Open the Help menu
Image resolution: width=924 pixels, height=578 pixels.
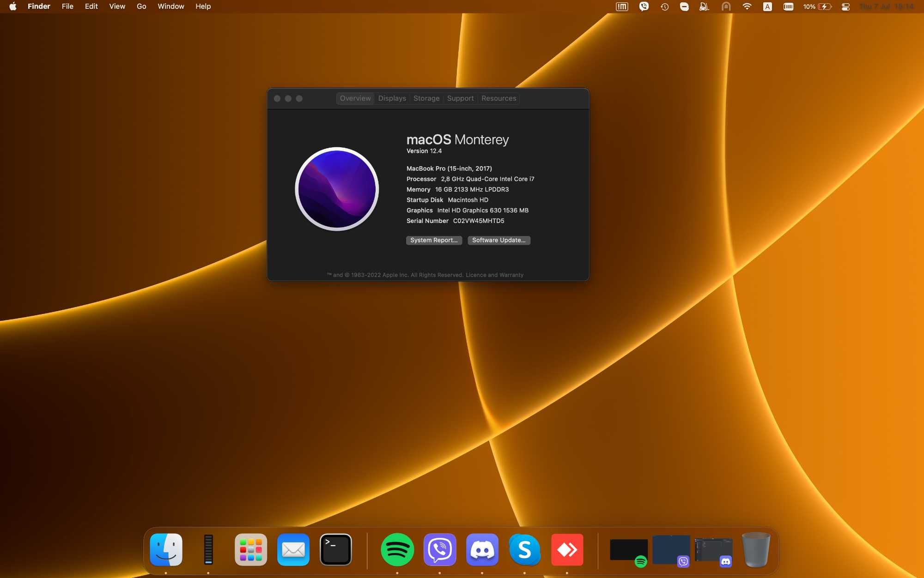[x=203, y=6]
